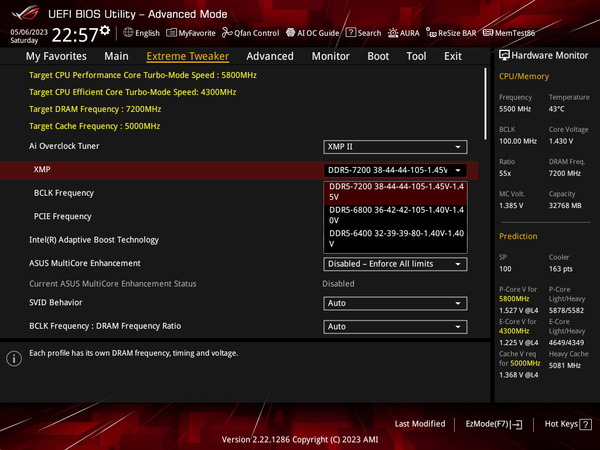Viewport: 600px width, 450px height.
Task: Choose the DDR5-6400 XMP profile option
Action: pos(395,238)
